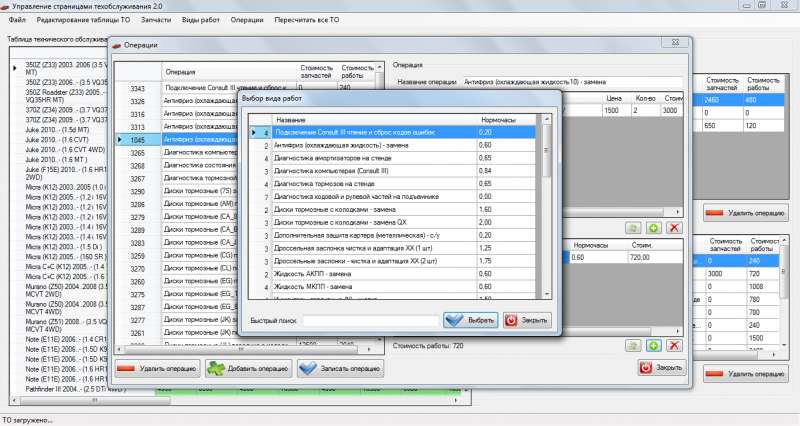This screenshot has width=800, height=426.
Task: Click the Добавить операцию button
Action: click(248, 368)
